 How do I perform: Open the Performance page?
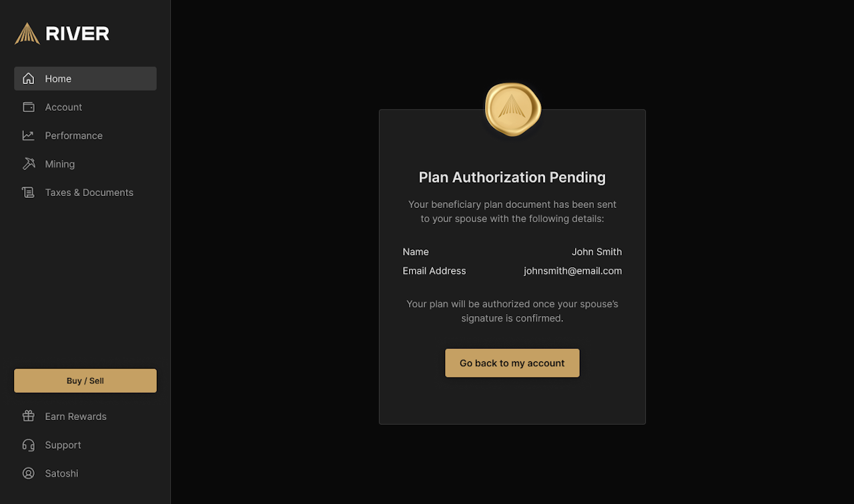(x=73, y=136)
